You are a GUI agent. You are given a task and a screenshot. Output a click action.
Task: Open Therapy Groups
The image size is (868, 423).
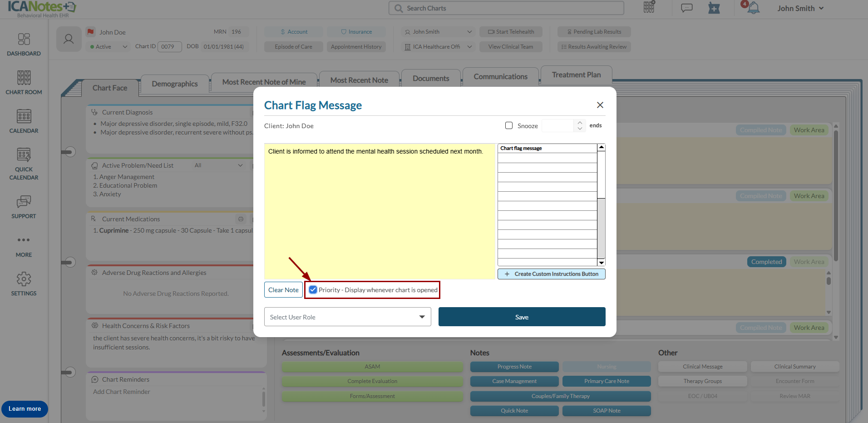tap(703, 381)
